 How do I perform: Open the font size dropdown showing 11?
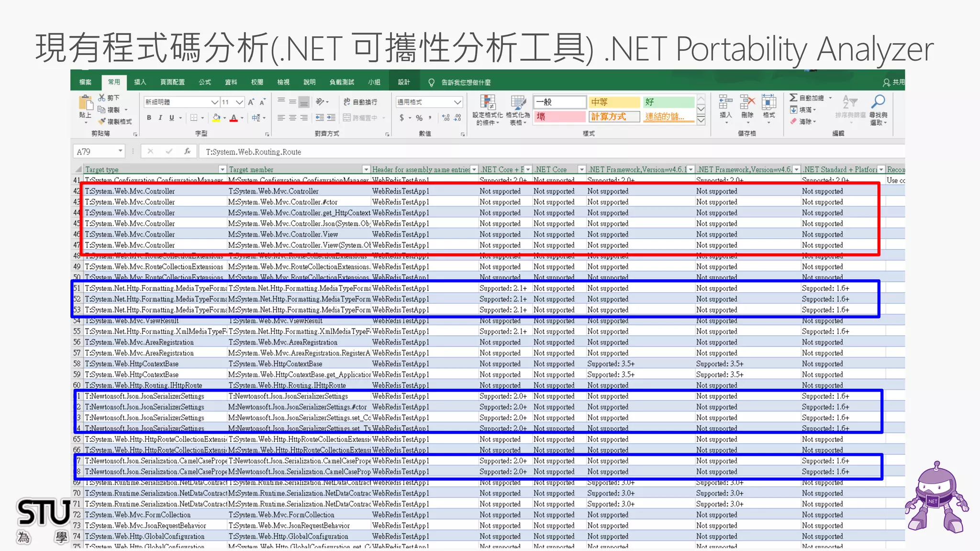239,102
